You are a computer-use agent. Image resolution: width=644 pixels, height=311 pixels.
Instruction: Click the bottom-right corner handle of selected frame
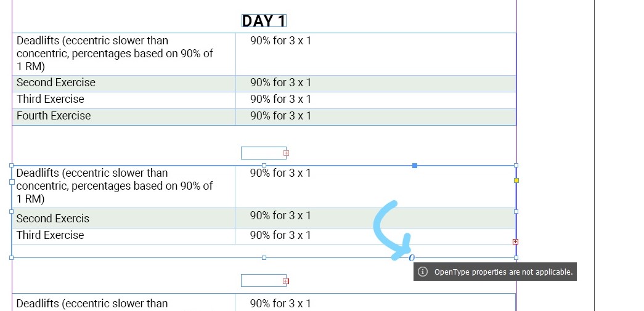[516, 257]
